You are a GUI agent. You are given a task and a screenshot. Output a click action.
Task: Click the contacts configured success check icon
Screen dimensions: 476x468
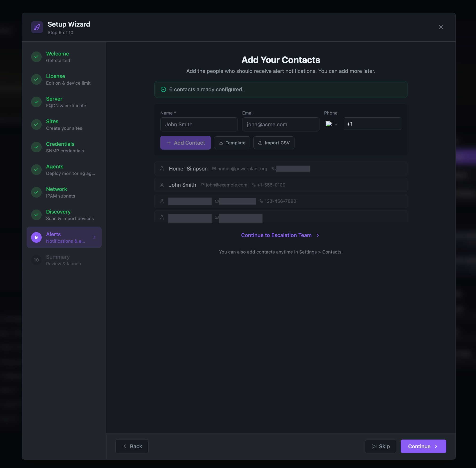pyautogui.click(x=163, y=89)
